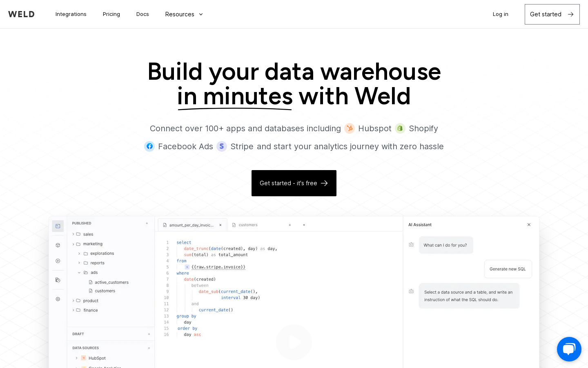Click the bot avatar beside Select a data source

pyautogui.click(x=411, y=291)
